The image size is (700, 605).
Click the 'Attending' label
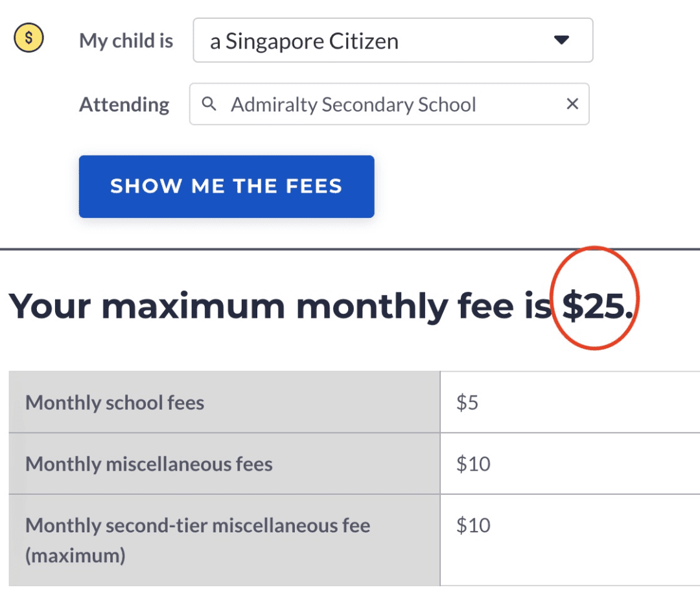click(x=124, y=104)
